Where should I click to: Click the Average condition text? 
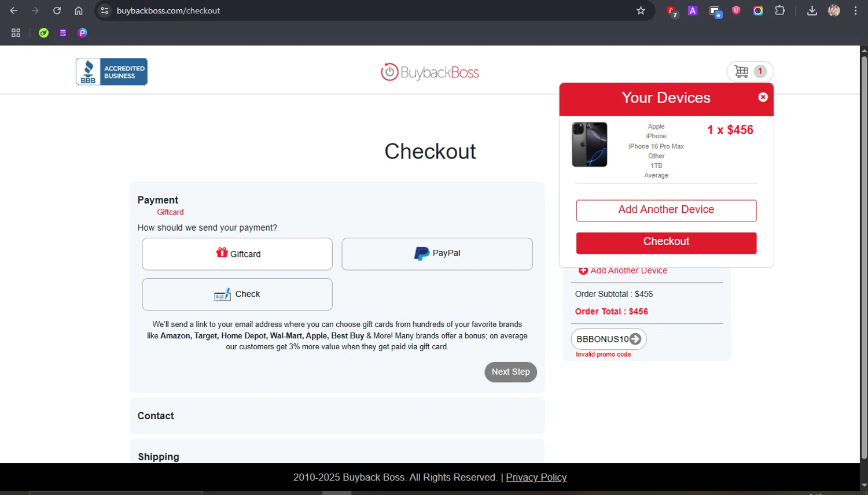coord(656,175)
